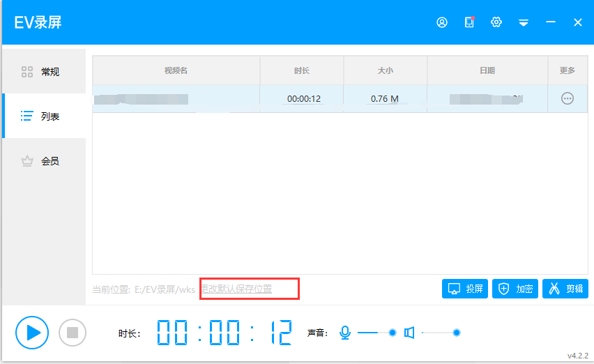
Task: Select the blurred video name cell
Action: [x=176, y=98]
